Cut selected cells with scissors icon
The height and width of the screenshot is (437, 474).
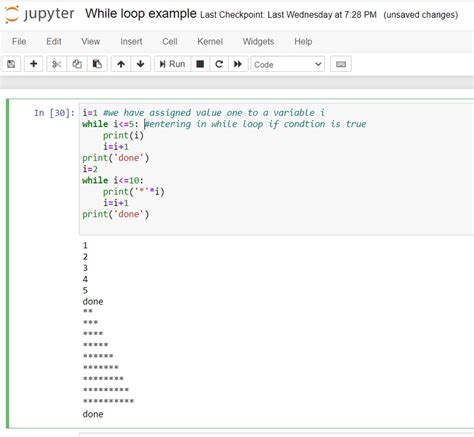(x=57, y=64)
